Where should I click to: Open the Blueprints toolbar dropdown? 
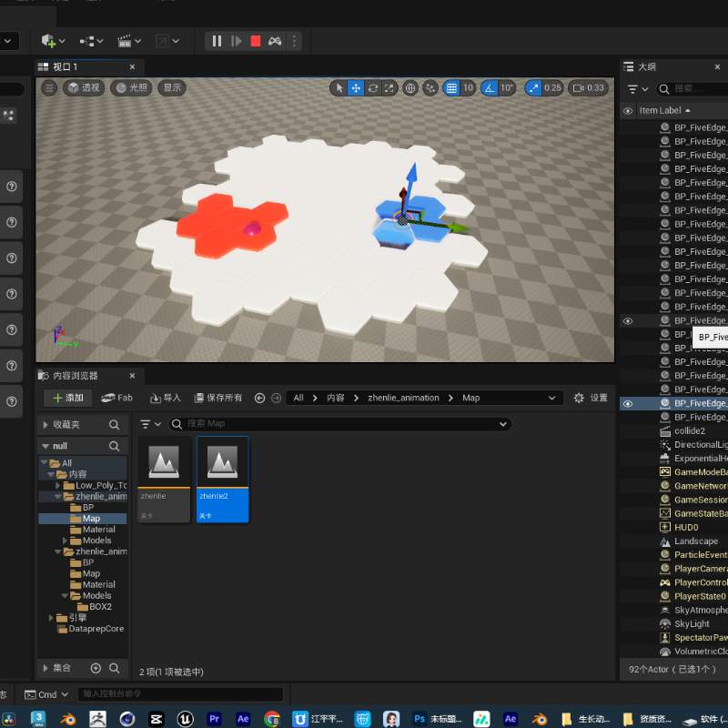[91, 41]
